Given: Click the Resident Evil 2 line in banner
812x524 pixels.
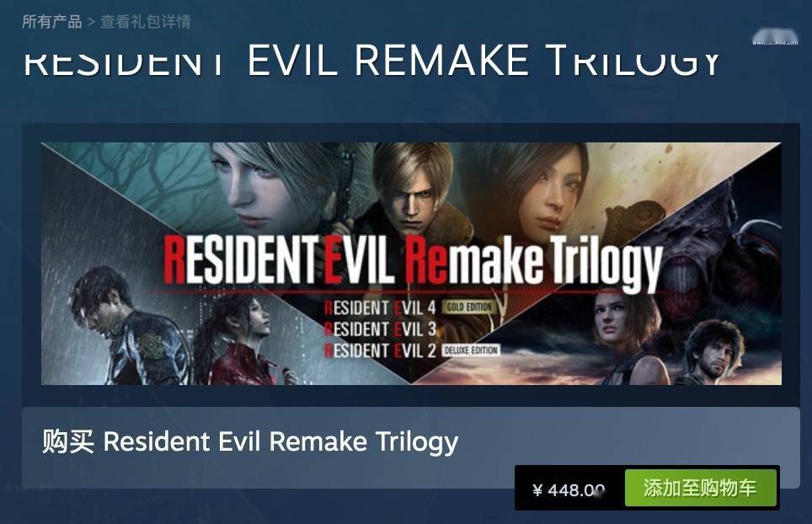Looking at the screenshot, I should tap(380, 350).
